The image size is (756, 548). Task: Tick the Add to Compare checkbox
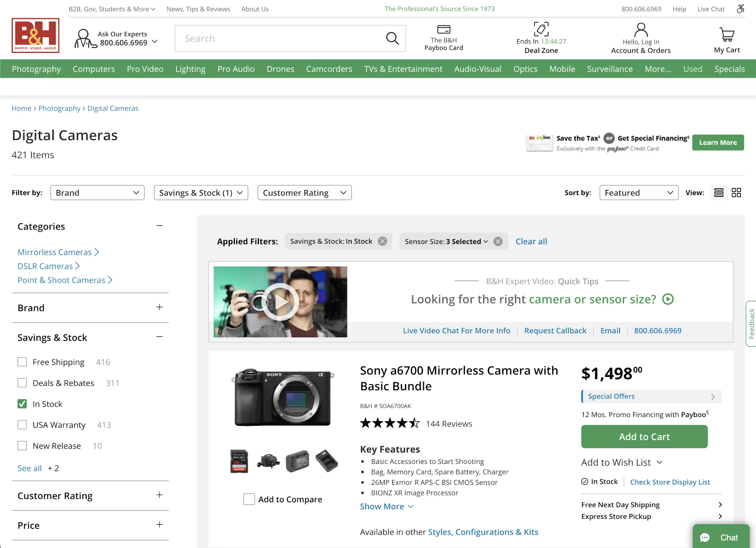249,499
